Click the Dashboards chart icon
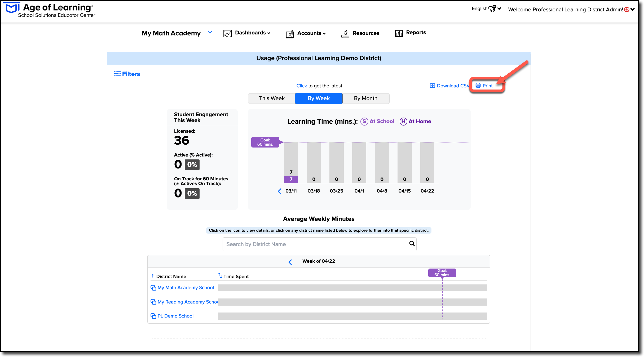 [228, 33]
